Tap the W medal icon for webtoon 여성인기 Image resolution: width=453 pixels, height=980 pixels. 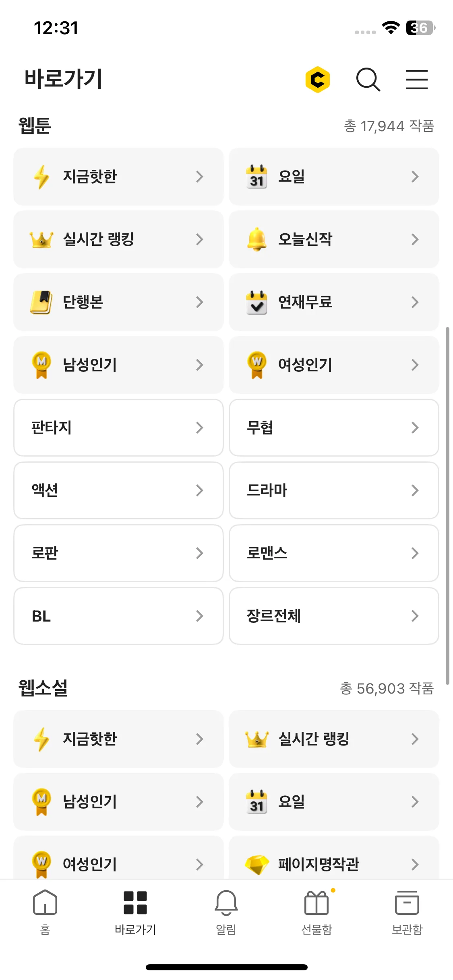pyautogui.click(x=257, y=364)
